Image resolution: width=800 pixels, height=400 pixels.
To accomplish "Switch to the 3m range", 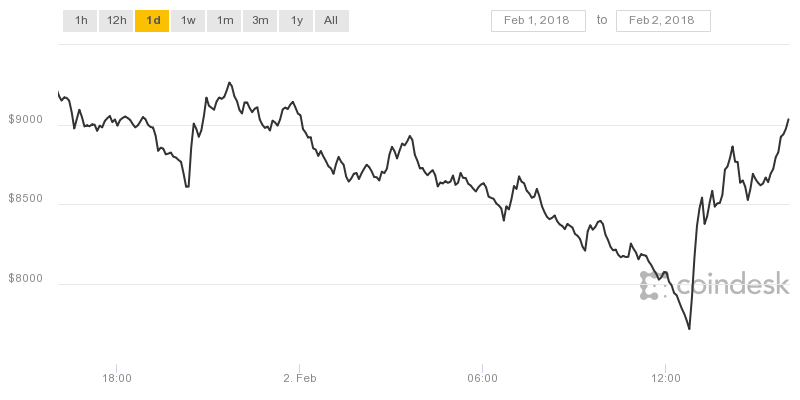I will 260,21.
